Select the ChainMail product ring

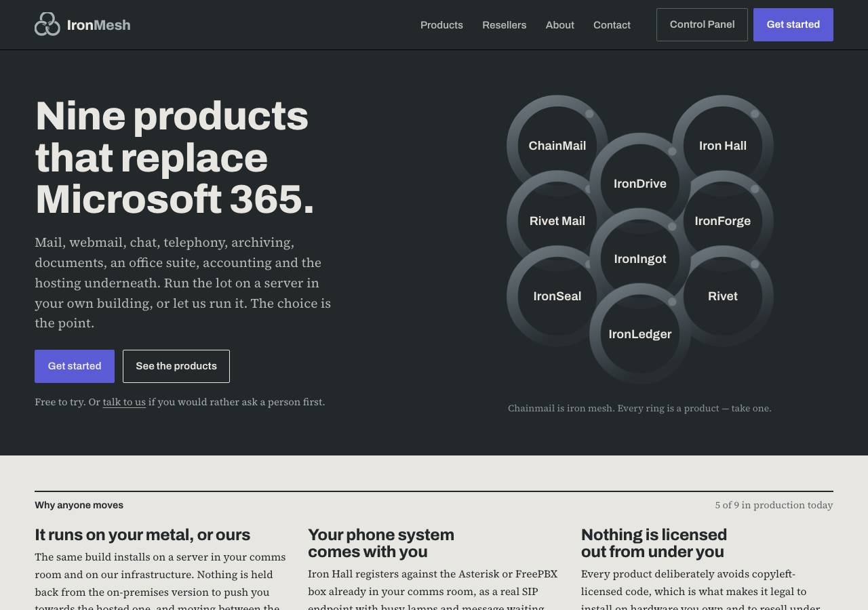coord(557,146)
